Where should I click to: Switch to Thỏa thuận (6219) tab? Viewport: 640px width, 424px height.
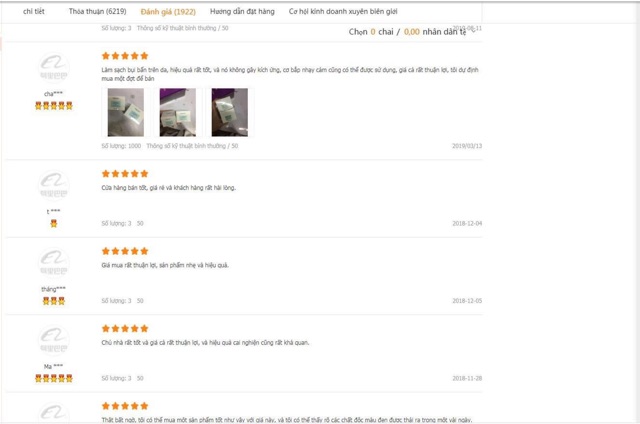(x=97, y=11)
